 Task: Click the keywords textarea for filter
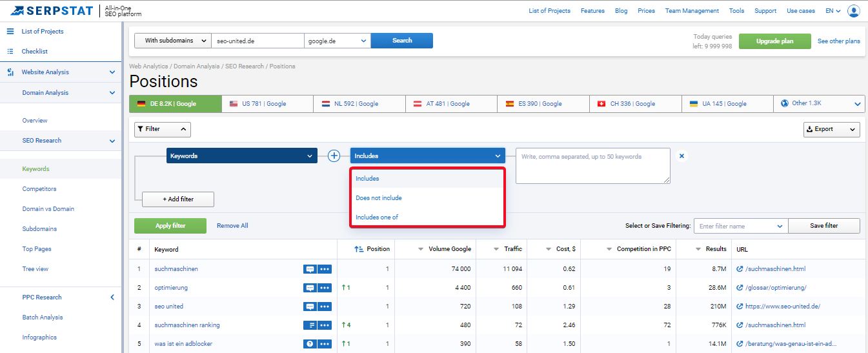pos(592,166)
